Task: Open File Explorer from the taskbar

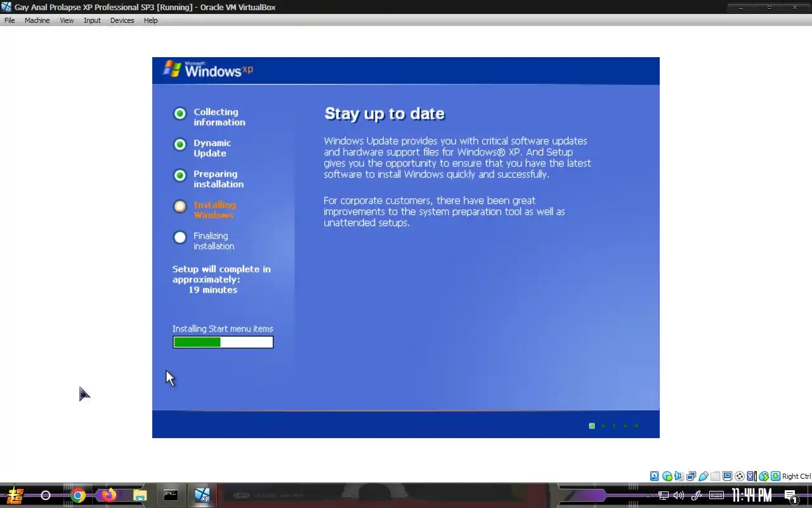Action: pyautogui.click(x=140, y=495)
